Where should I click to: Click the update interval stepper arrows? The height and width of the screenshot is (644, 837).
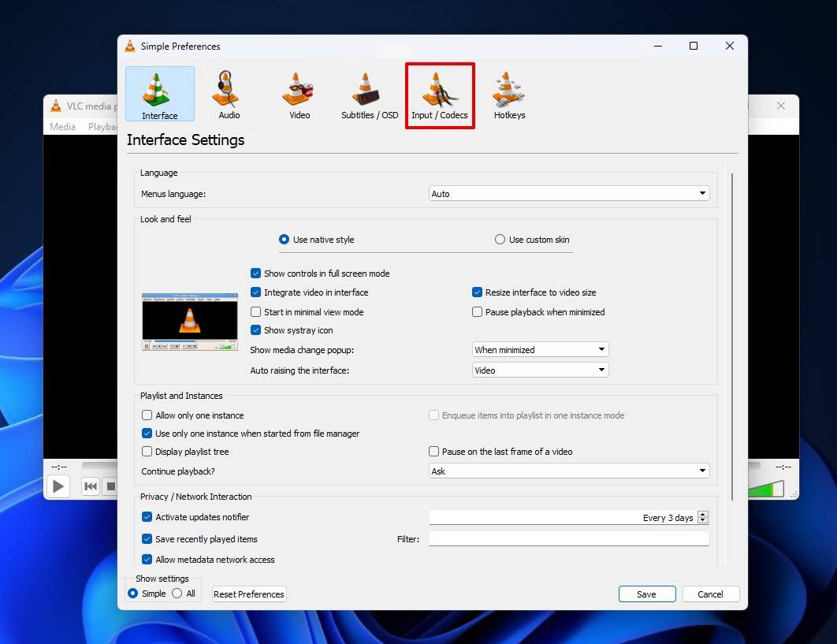click(703, 517)
